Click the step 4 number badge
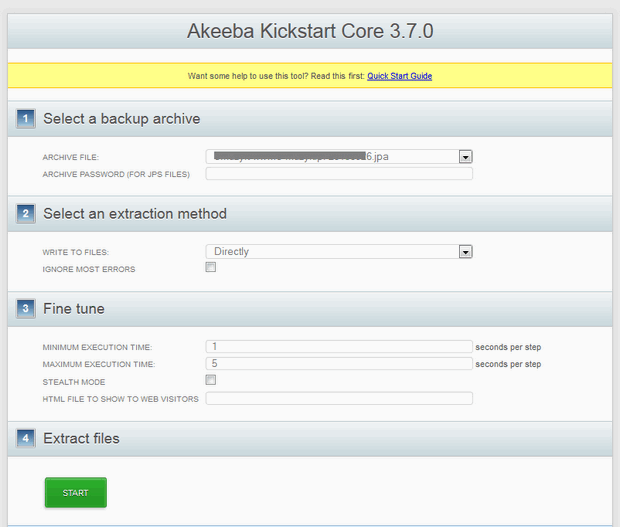Image resolution: width=620 pixels, height=527 pixels. 26,438
